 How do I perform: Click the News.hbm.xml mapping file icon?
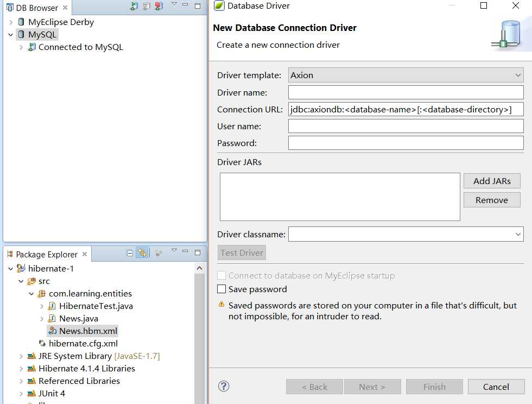(52, 330)
